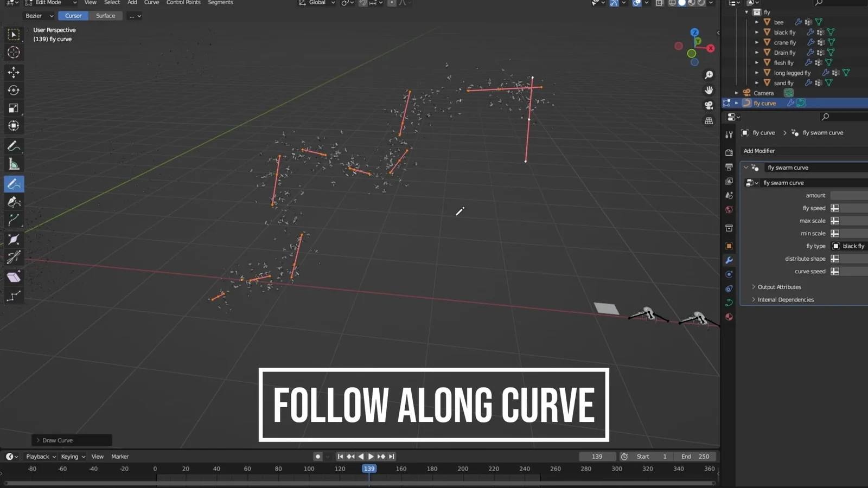Choose the Curve Pen tool
Viewport: 868px width, 488px height.
coord(14,202)
